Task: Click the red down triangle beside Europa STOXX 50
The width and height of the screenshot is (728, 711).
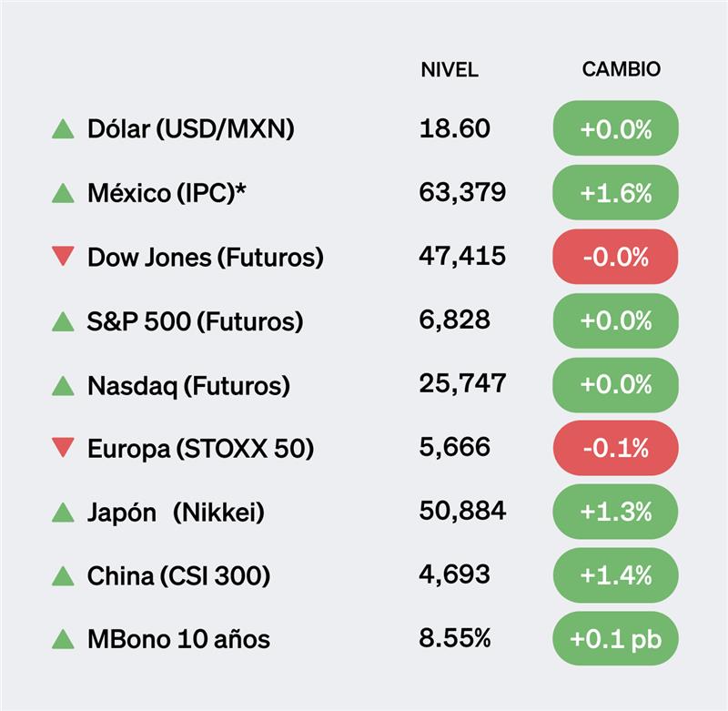Action: tap(63, 448)
